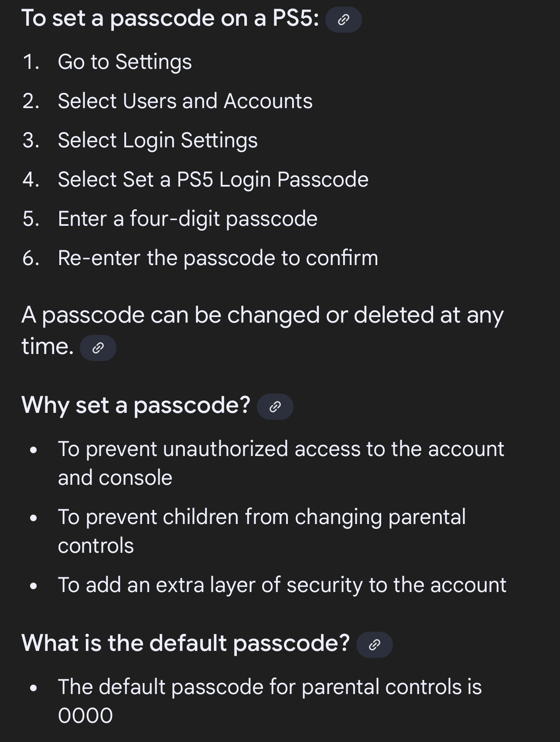The width and height of the screenshot is (560, 742).
Task: Open source link beside 'What is the default passcode?'
Action: click(x=375, y=645)
